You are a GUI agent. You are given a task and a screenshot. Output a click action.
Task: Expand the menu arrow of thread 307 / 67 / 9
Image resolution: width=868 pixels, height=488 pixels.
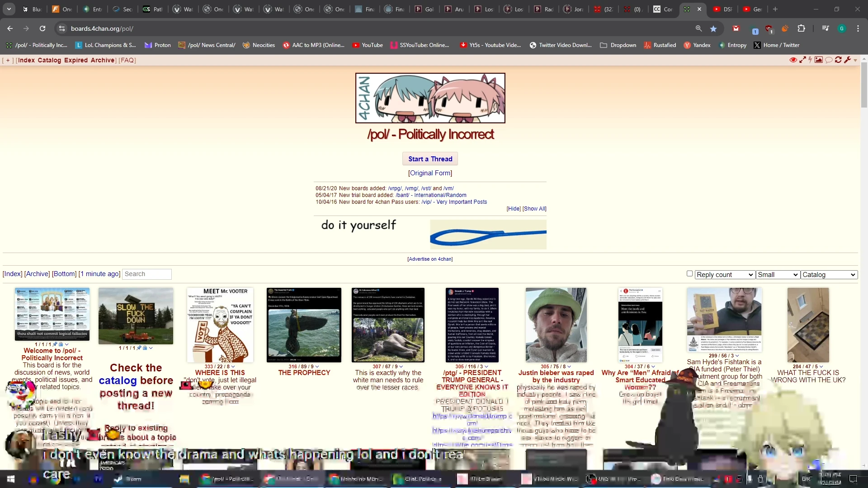tap(401, 366)
